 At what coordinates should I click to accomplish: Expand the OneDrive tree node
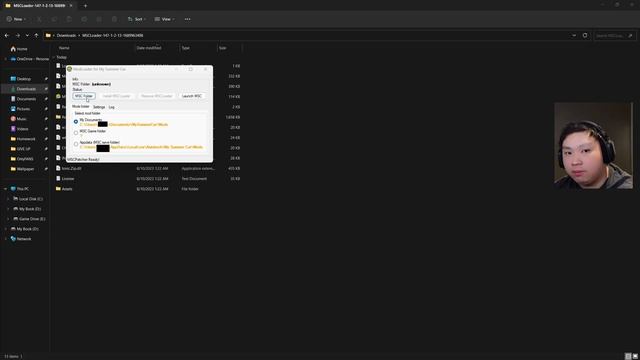pyautogui.click(x=5, y=59)
